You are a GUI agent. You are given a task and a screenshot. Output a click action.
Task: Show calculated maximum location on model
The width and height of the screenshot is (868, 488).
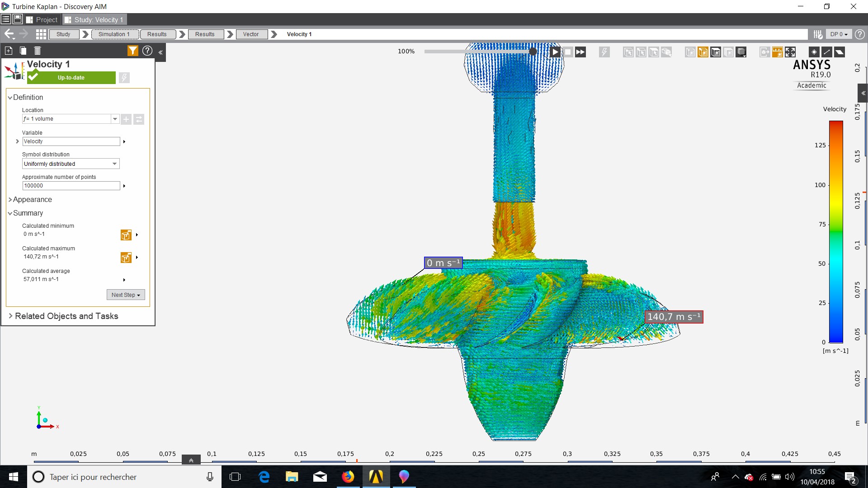click(x=126, y=258)
